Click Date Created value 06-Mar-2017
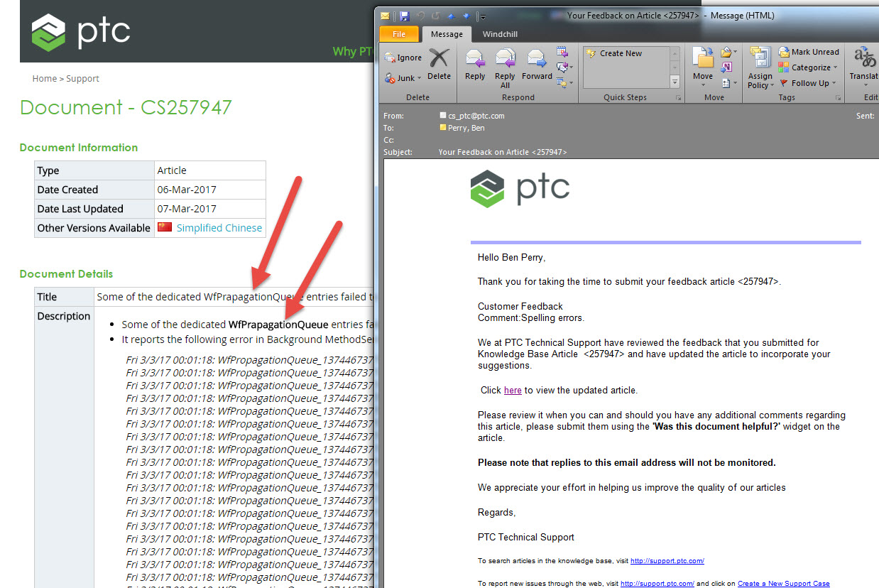 click(187, 190)
